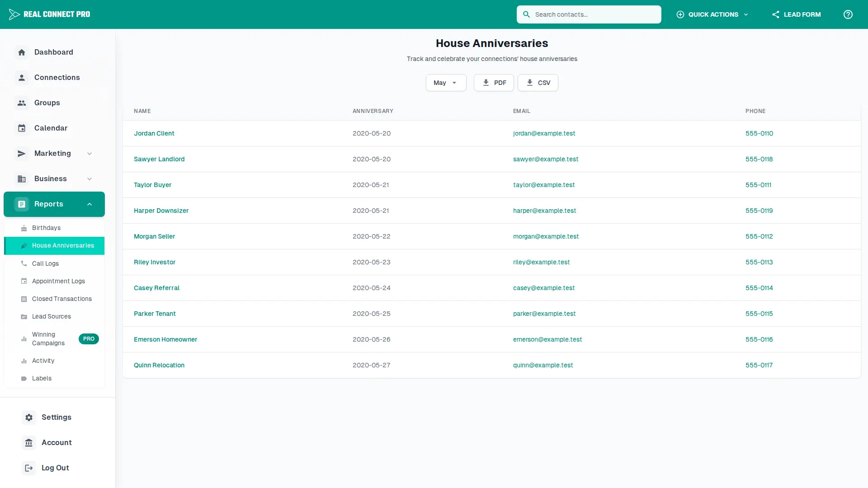Click the House Anniversaries celebration icon
The image size is (868, 488).
click(x=24, y=246)
